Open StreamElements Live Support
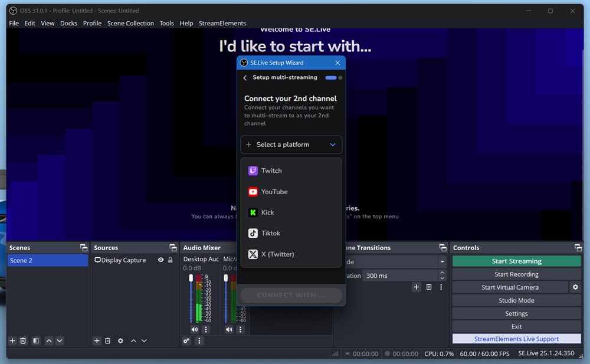Viewport: 590px width, 364px height. (x=516, y=339)
